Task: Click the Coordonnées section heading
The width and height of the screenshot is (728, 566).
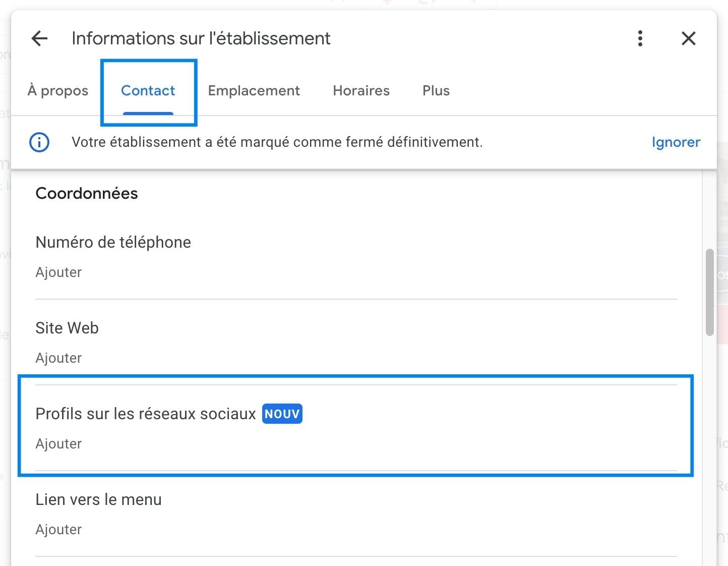Action: [87, 194]
